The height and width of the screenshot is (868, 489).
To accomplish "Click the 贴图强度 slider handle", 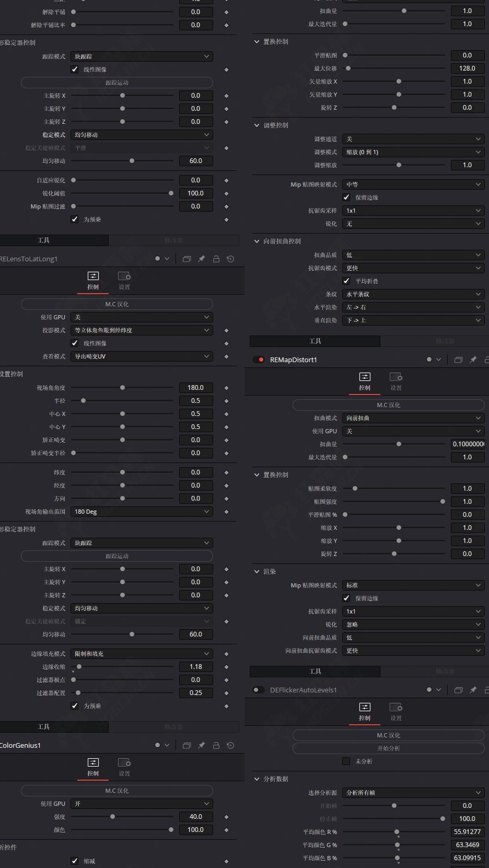I will pyautogui.click(x=443, y=502).
